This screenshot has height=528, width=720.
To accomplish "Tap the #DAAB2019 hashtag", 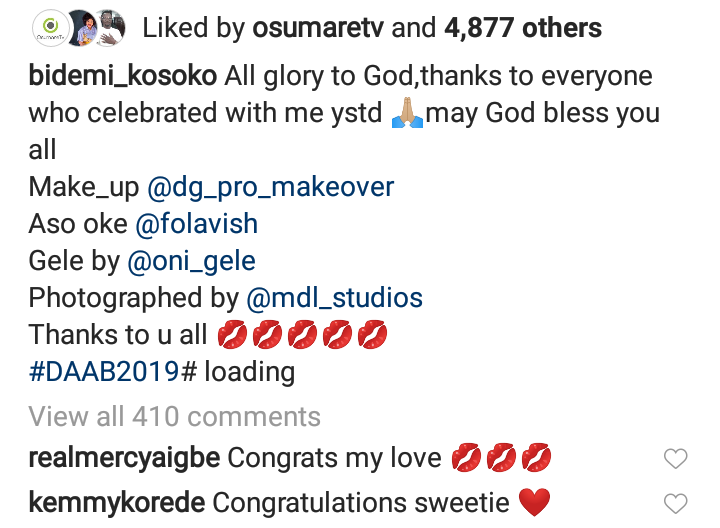I will pos(105,372).
